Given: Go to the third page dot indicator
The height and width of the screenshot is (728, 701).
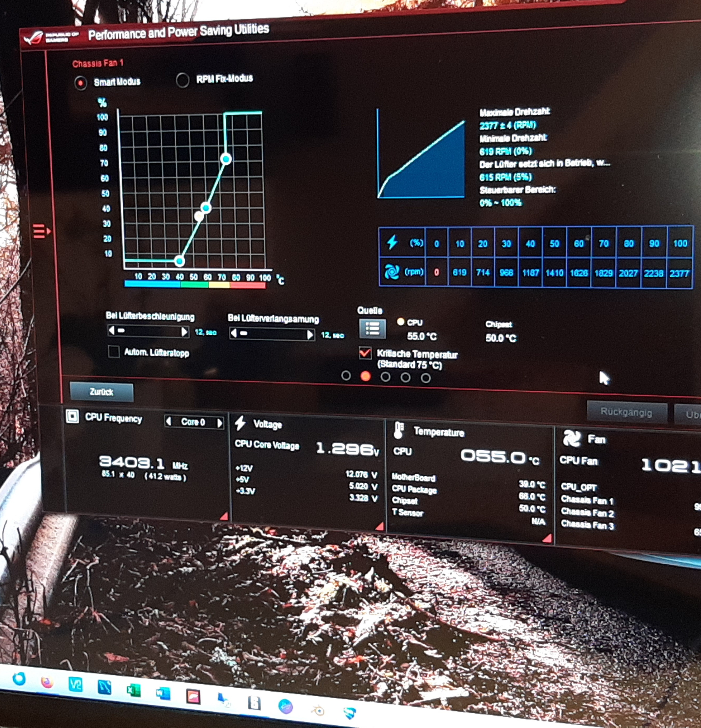Looking at the screenshot, I should (x=385, y=377).
